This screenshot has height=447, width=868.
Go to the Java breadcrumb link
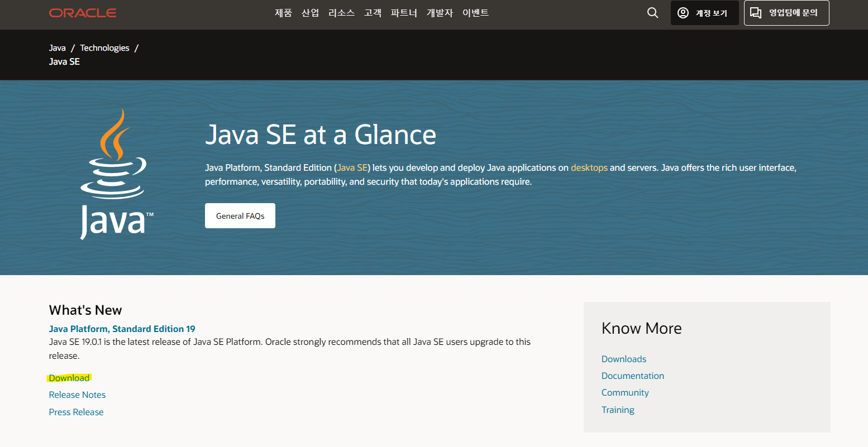coord(58,48)
